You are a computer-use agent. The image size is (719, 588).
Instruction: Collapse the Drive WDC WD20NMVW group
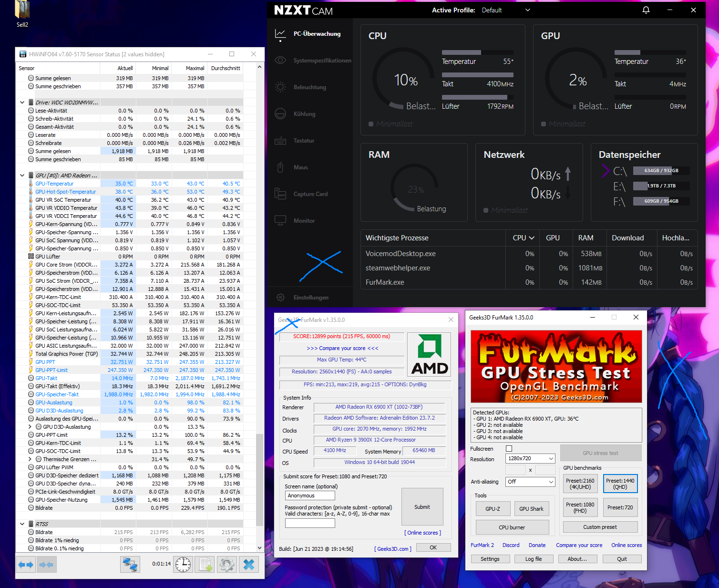22,103
